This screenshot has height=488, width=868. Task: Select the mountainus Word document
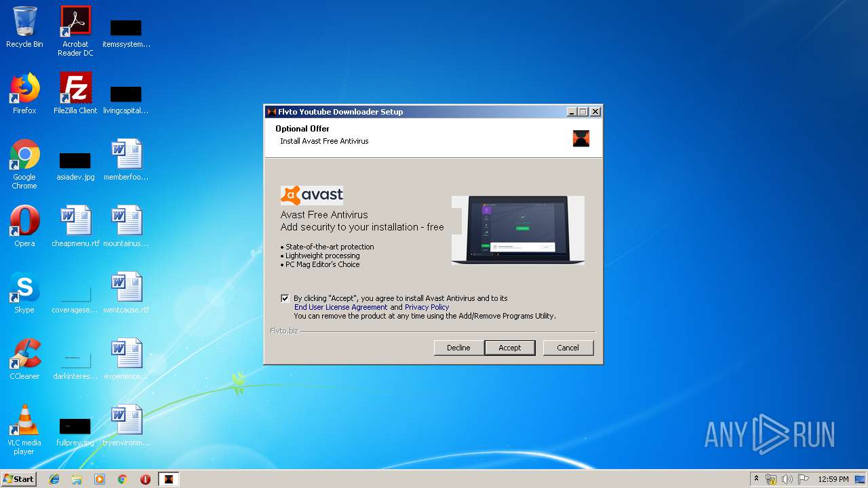(126, 226)
